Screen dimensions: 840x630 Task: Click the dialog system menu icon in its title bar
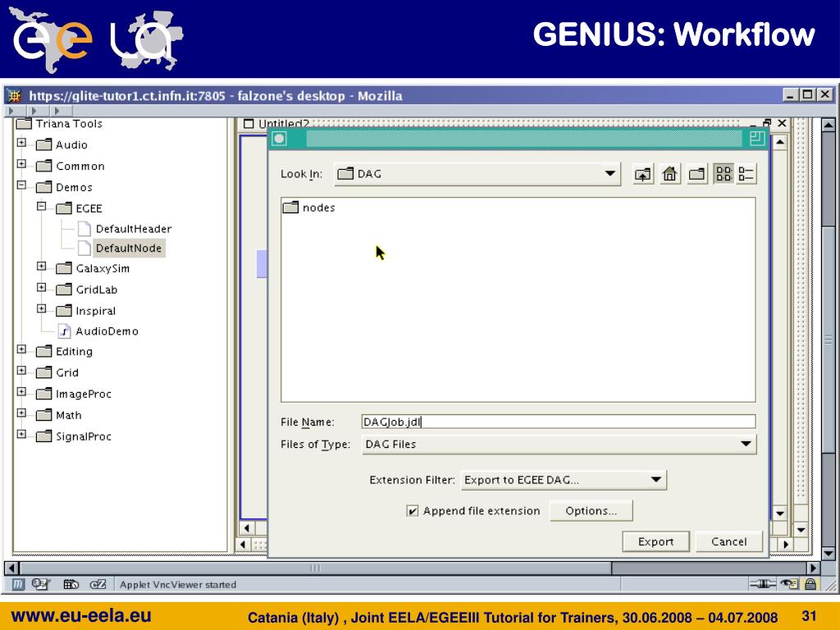tap(279, 139)
